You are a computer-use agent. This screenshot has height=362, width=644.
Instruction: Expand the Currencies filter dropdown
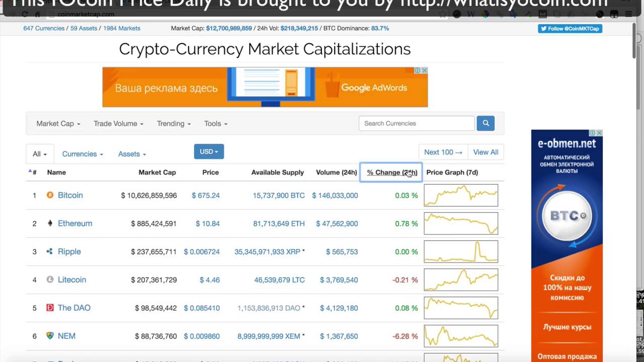[83, 154]
